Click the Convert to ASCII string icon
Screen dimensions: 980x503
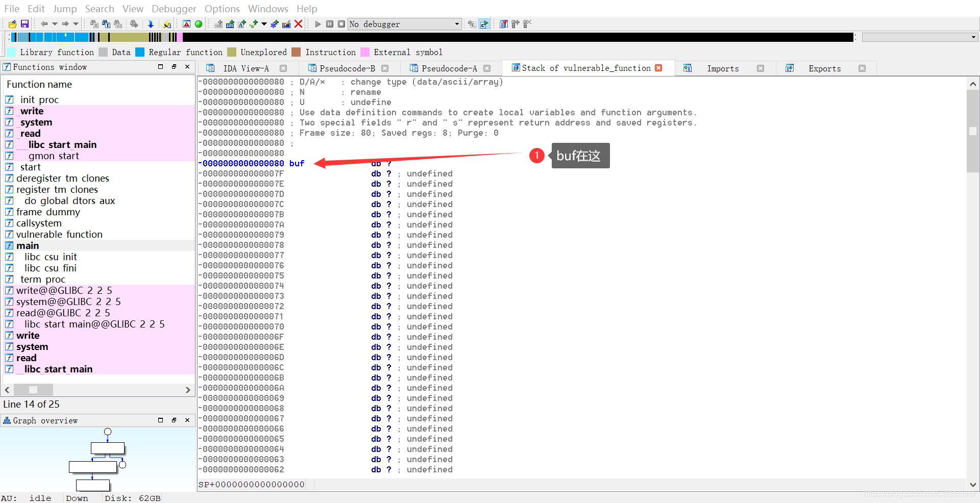pyautogui.click(x=242, y=24)
